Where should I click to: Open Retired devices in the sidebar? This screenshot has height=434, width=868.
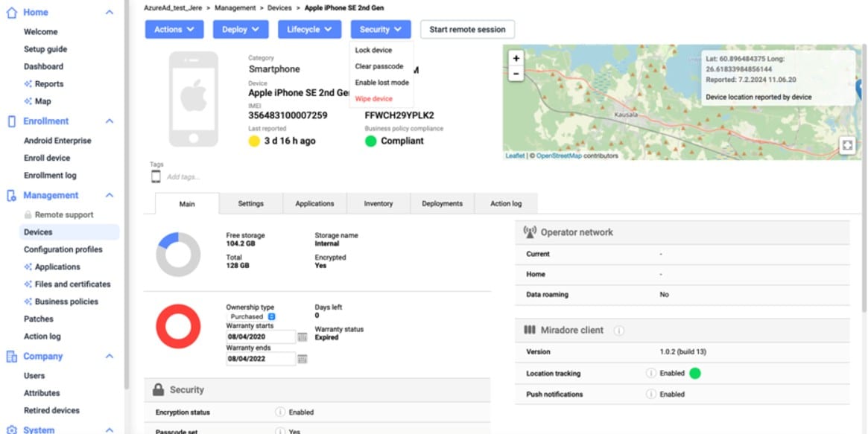(51, 410)
